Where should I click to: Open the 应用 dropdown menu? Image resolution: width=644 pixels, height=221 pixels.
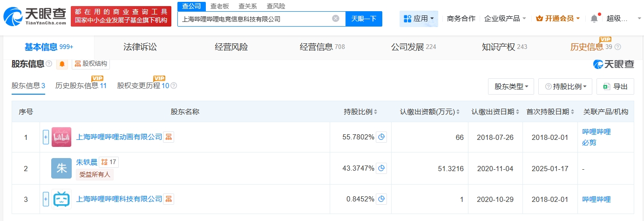pyautogui.click(x=418, y=19)
